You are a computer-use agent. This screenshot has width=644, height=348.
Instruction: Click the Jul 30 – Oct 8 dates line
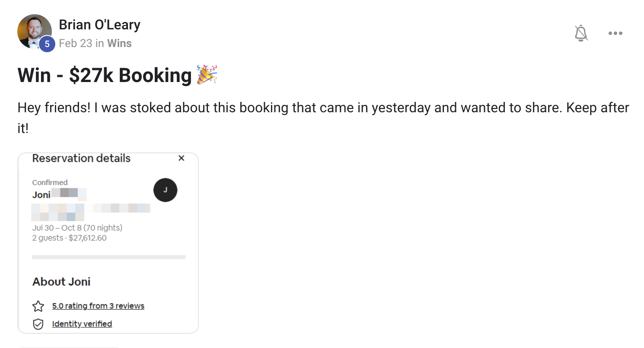coord(77,228)
